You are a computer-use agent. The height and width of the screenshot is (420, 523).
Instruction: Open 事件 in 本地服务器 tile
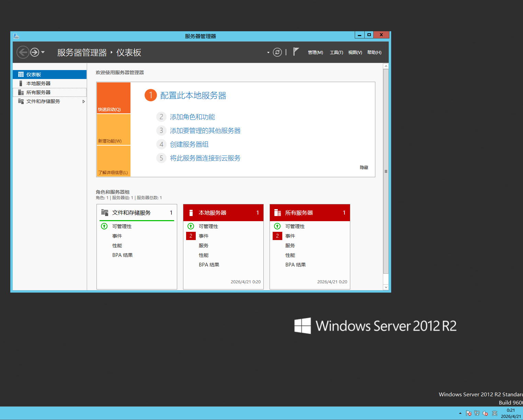pos(204,236)
